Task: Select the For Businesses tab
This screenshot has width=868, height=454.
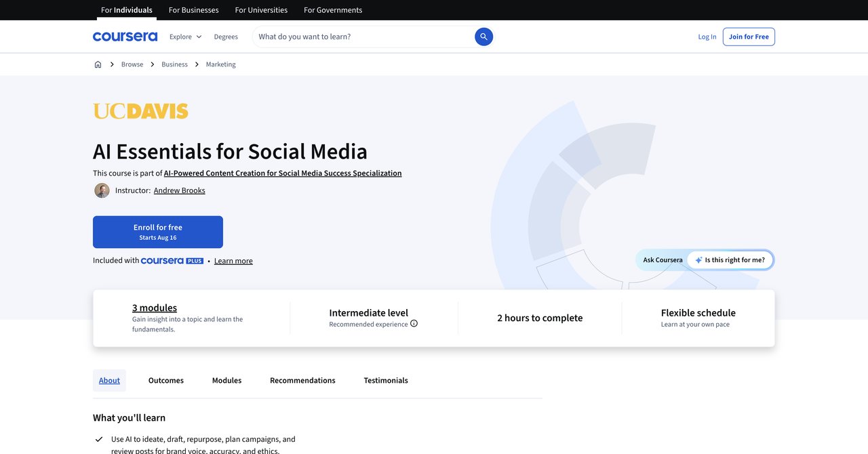Action: [x=193, y=10]
